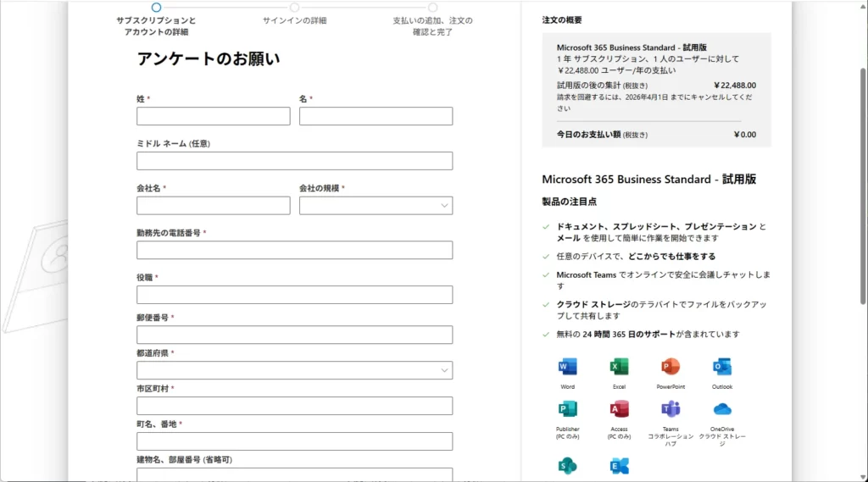This screenshot has height=482, width=868.
Task: Click the Outlook app icon
Action: (722, 366)
